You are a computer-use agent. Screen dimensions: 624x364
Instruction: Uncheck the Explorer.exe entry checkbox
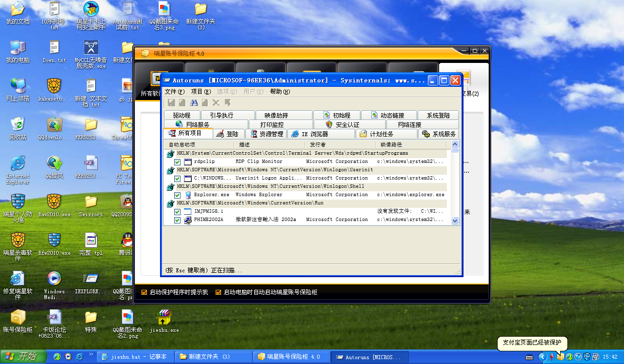178,195
